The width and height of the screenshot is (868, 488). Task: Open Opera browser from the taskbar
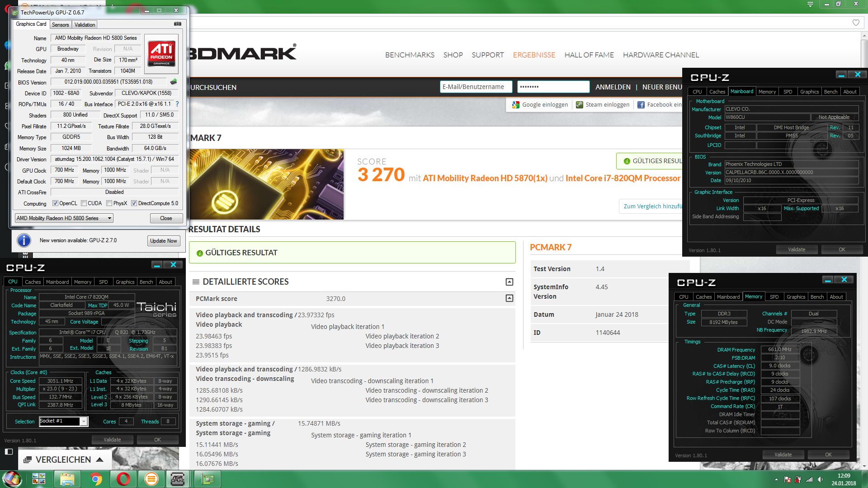point(123,479)
